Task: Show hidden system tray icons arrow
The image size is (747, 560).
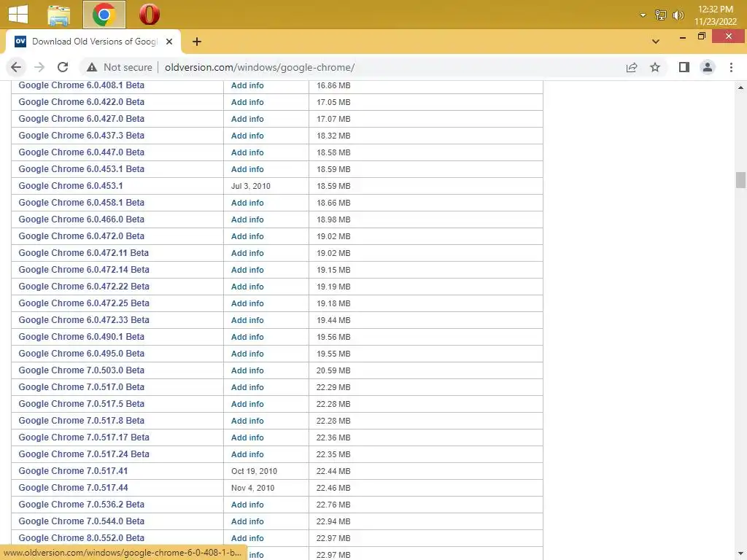Action: [643, 15]
